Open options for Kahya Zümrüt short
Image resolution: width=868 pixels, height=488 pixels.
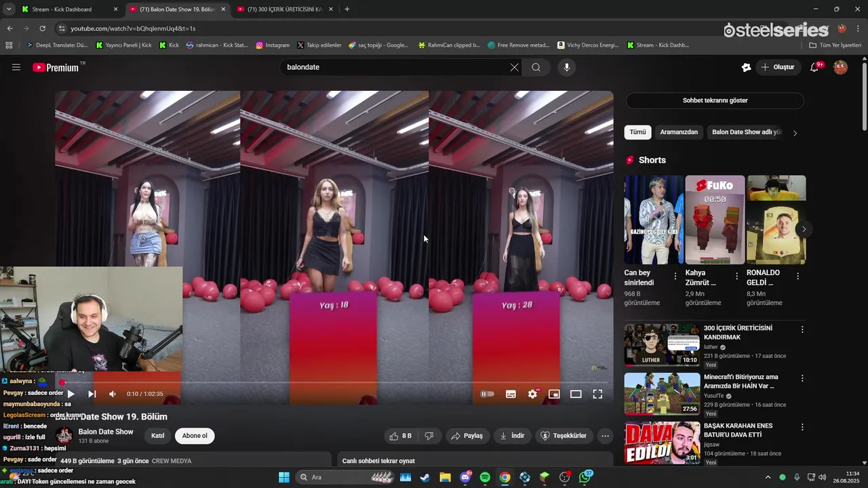click(736, 276)
